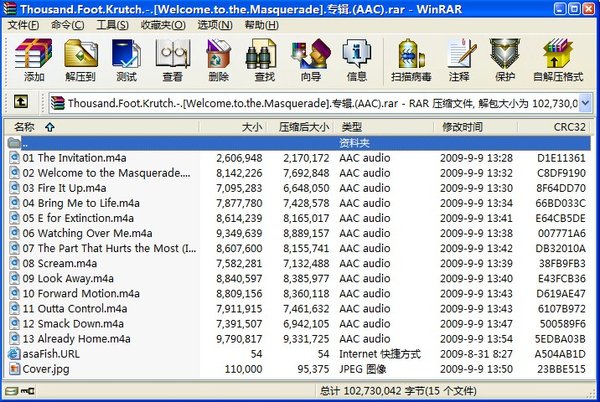The width and height of the screenshot is (600, 402).
Task: Click CRC32 value 5EDBA03B
Action: tap(560, 339)
